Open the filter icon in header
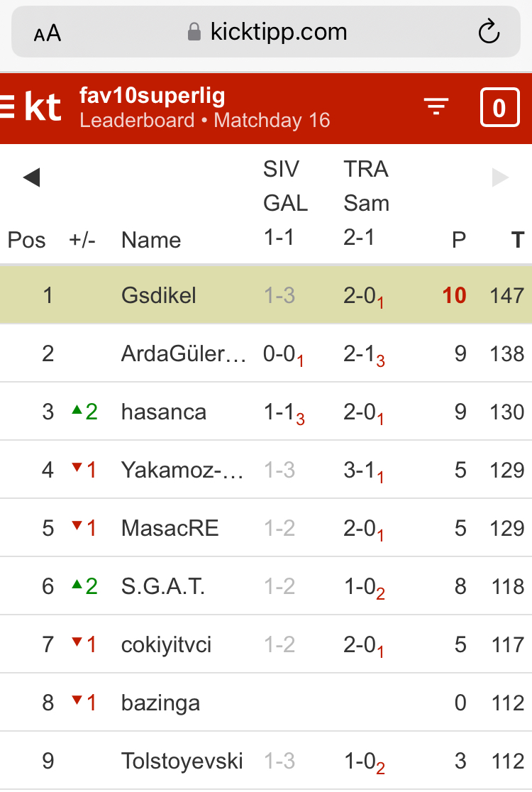532x792 pixels. coord(436,107)
